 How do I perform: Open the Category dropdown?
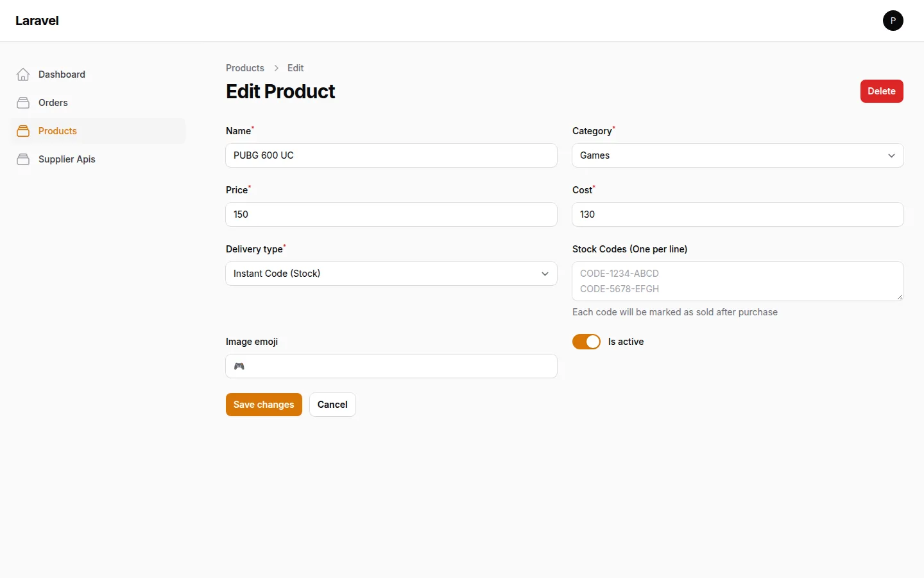pyautogui.click(x=738, y=155)
